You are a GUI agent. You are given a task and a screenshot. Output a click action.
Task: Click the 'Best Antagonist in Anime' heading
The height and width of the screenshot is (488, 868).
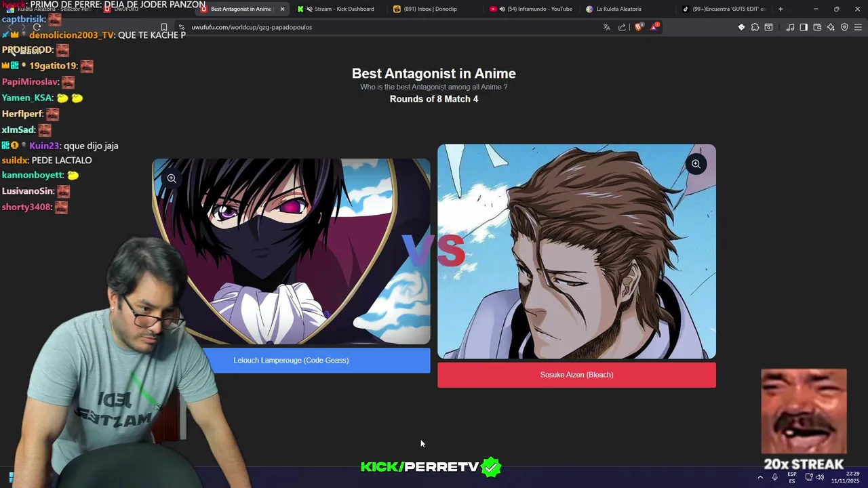434,73
